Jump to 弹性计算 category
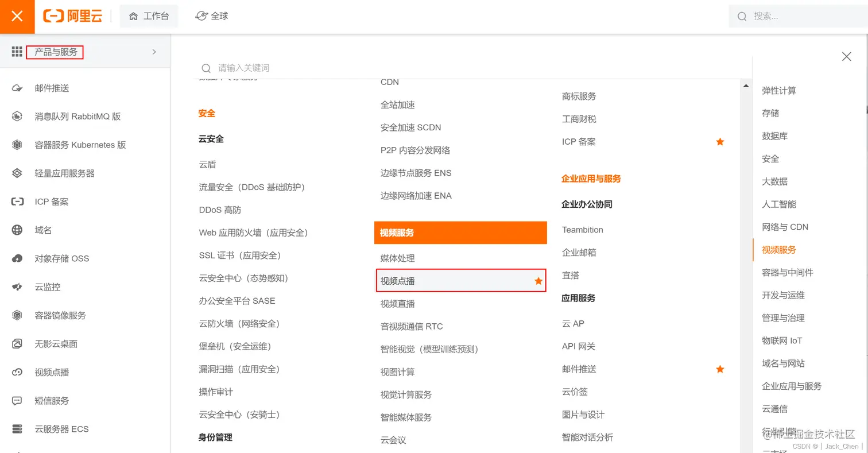The image size is (868, 453). pos(779,90)
